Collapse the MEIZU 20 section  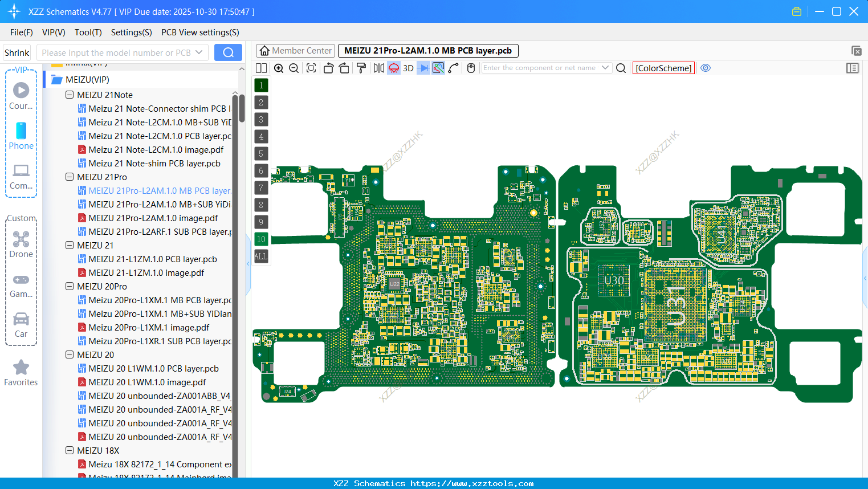click(68, 354)
